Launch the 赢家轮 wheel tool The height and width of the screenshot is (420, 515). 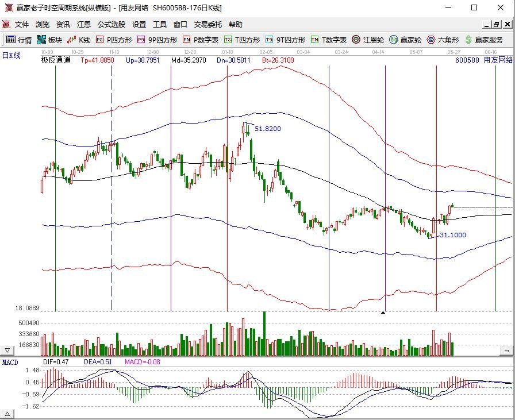pos(405,40)
